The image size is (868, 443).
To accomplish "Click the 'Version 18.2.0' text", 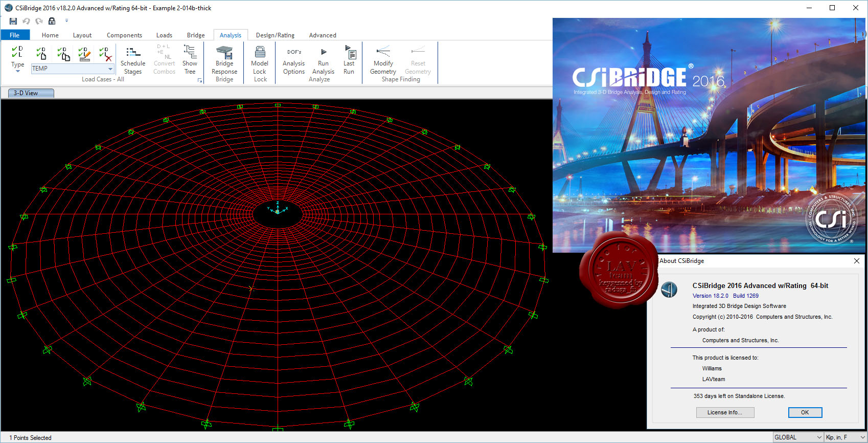I will (x=711, y=296).
